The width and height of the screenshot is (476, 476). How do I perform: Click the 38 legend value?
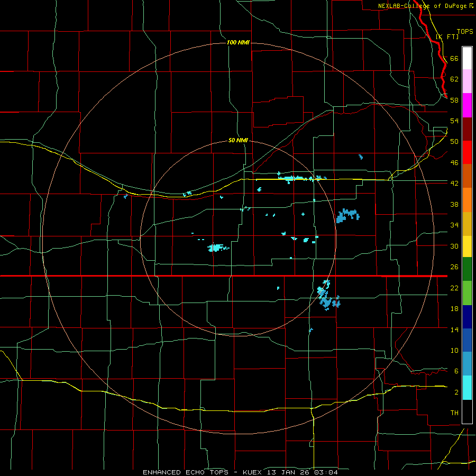point(454,204)
